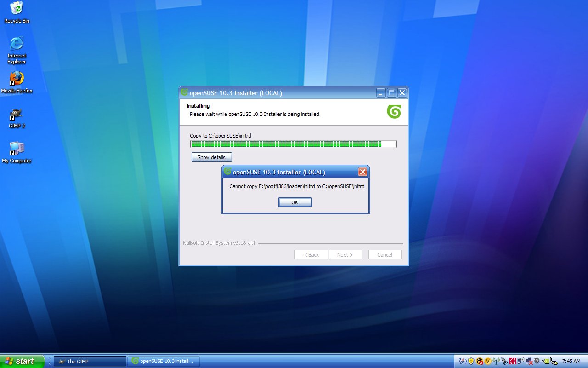Select the Mozilla Firefox desktop shortcut
Viewport: 588px width, 368px height.
click(x=17, y=82)
